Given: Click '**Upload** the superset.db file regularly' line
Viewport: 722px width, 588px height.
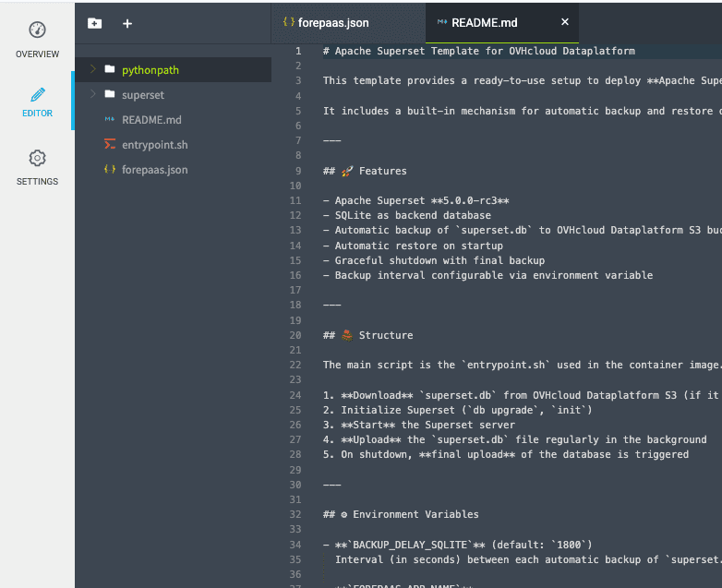Looking at the screenshot, I should (x=515, y=439).
